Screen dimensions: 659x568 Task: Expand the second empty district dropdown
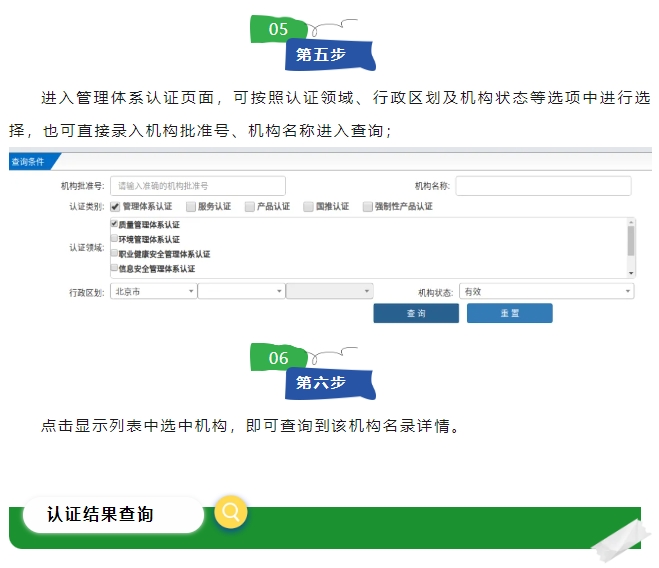[241, 291]
